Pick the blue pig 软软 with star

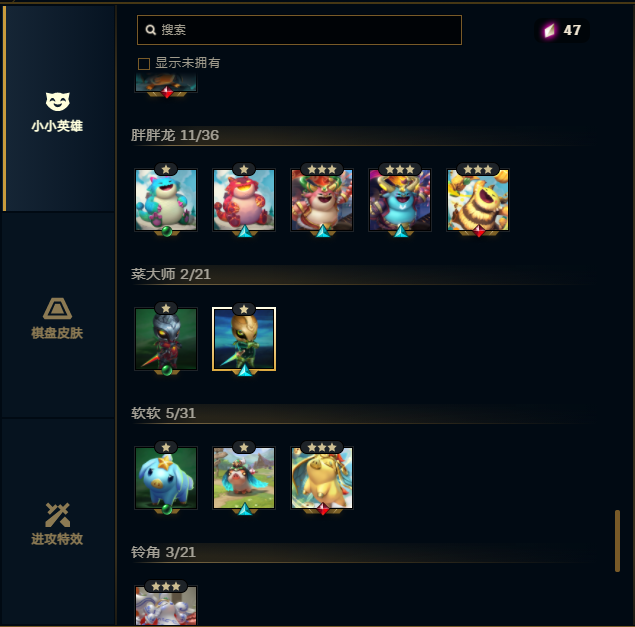tap(166, 478)
